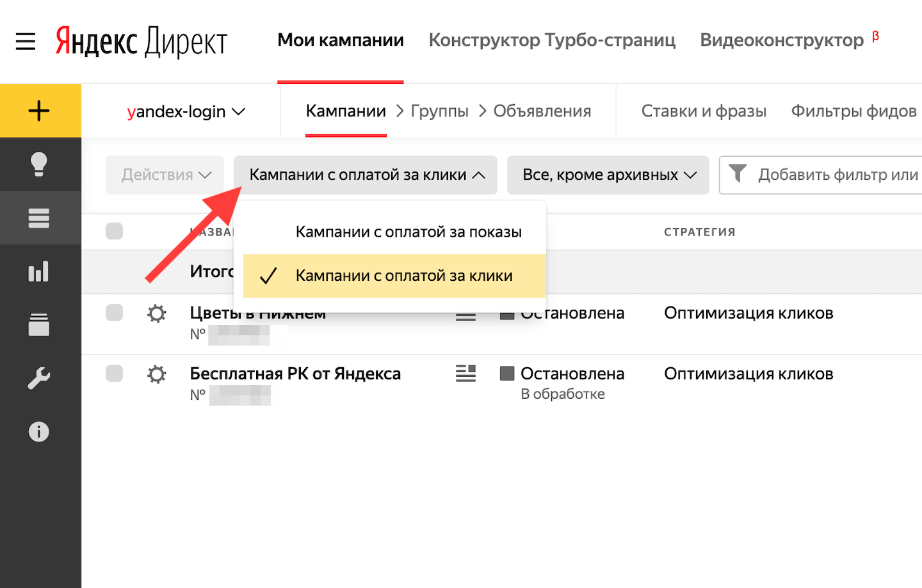
Task: Click Оптимизация кликов for Бесплатная РК row
Action: point(748,374)
